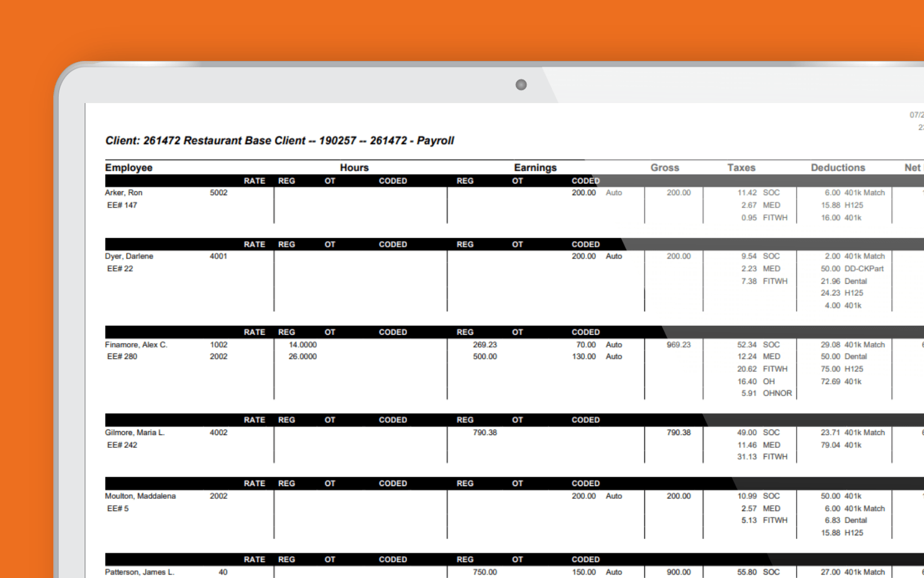Select employee name Patterson, James L.
Image resolution: width=924 pixels, height=578 pixels.
click(140, 572)
